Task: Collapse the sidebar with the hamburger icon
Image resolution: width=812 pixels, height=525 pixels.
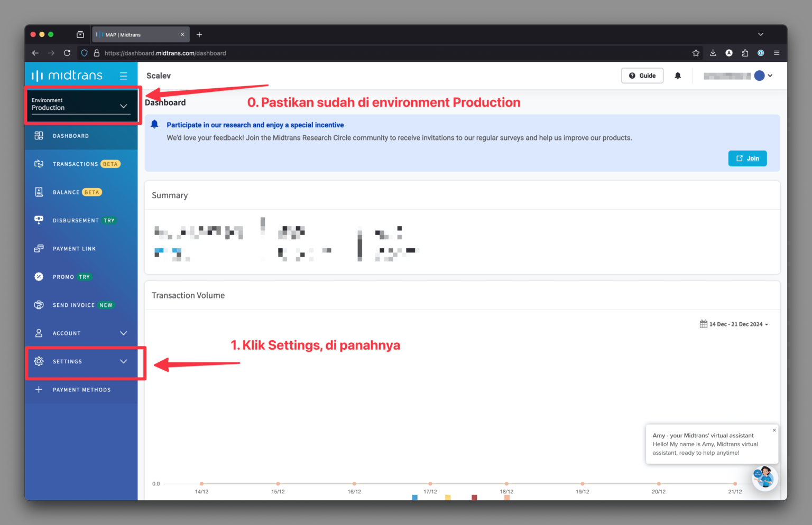Action: 123,75
